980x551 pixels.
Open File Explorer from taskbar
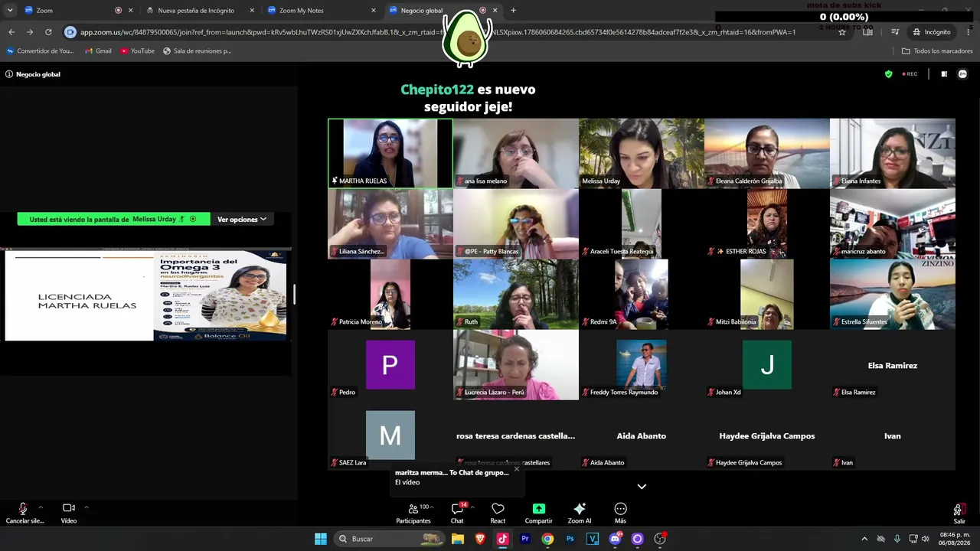[458, 539]
